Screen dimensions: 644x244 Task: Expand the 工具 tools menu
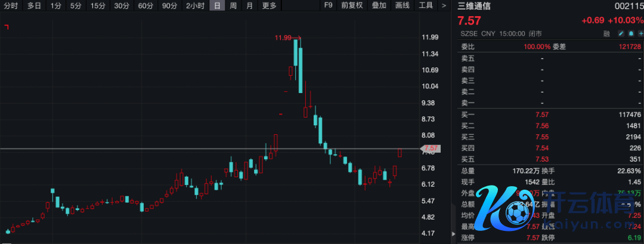point(426,6)
